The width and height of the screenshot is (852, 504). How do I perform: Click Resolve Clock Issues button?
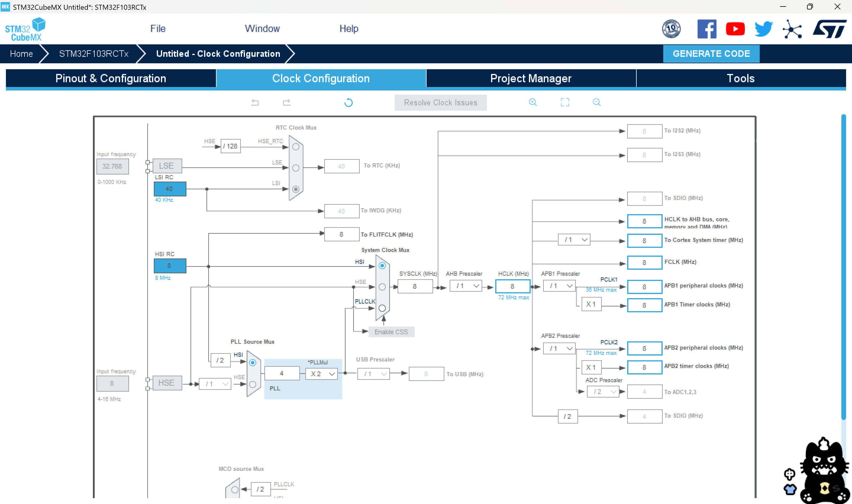coord(440,103)
